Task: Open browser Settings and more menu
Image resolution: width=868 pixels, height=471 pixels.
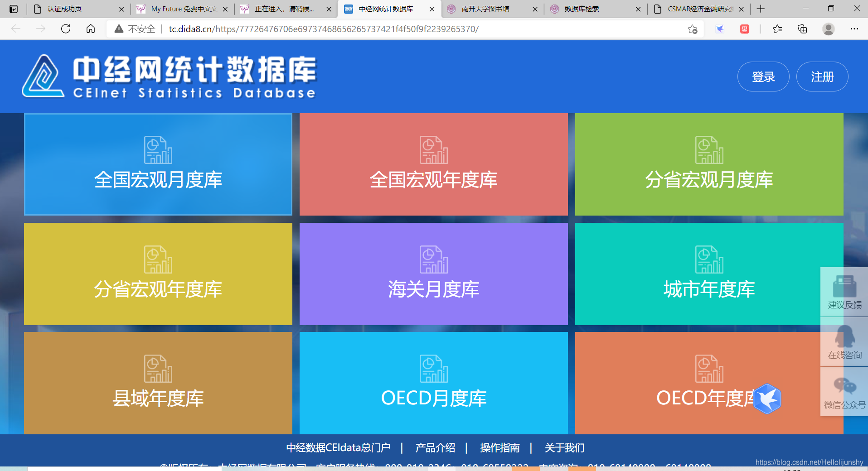Action: coord(854,29)
